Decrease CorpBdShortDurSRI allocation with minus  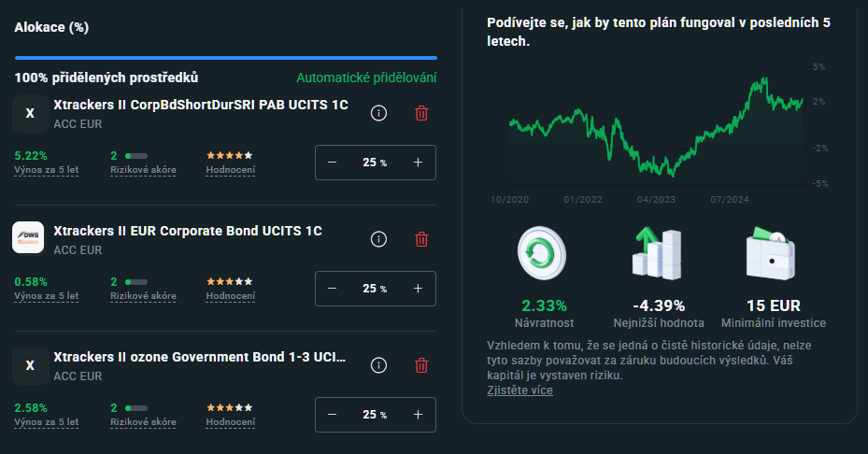click(x=332, y=163)
